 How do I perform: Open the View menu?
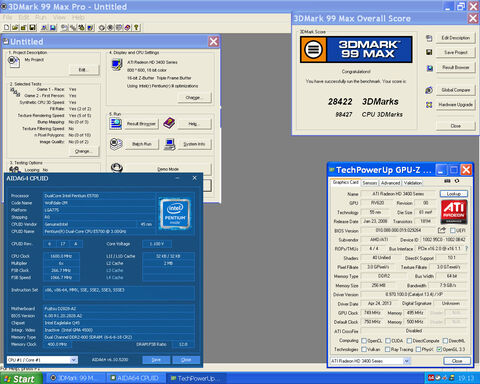[x=59, y=17]
